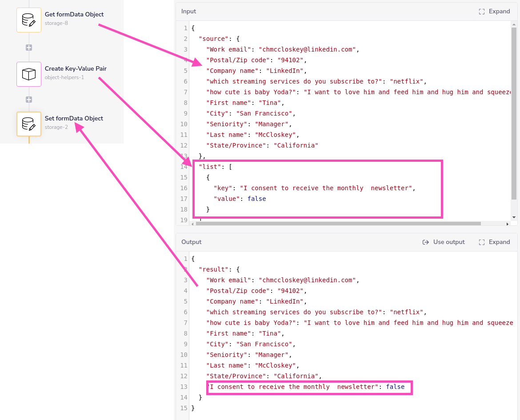520x420 pixels.
Task: Select the Get formData Object storage icon
Action: point(29,20)
